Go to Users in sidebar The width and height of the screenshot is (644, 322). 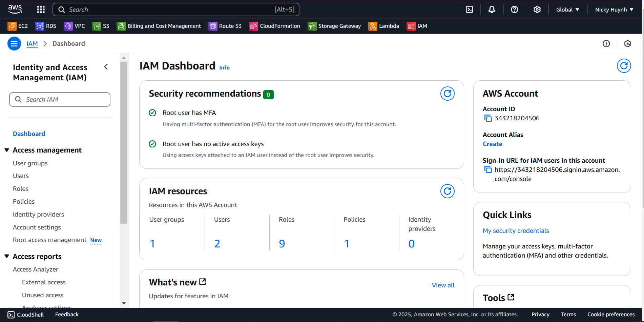click(x=21, y=176)
